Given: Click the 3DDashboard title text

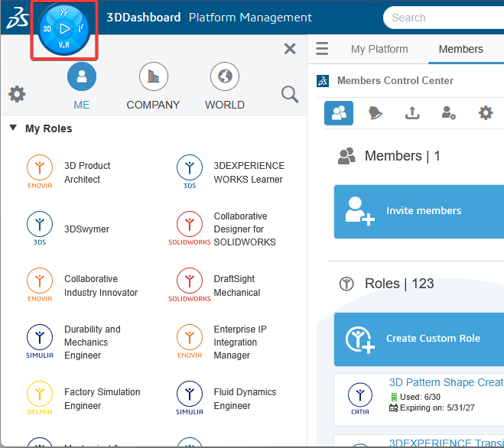Looking at the screenshot, I should [143, 18].
